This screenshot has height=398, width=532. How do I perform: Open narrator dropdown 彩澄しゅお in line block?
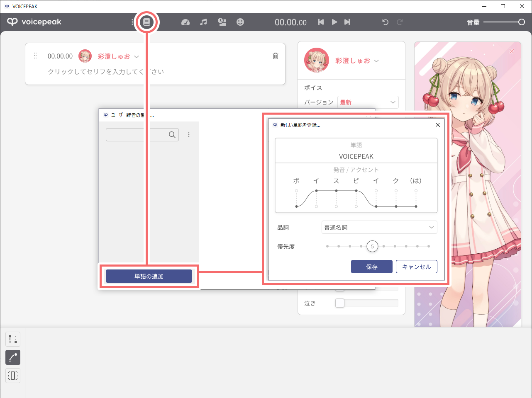(118, 56)
